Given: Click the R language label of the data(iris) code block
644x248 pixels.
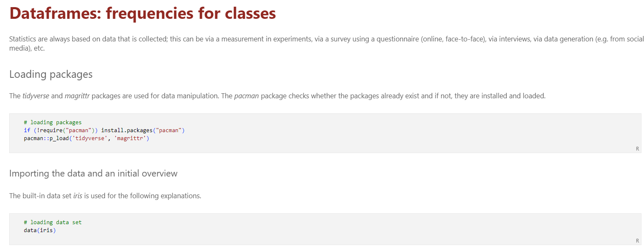Looking at the screenshot, I should (637, 240).
